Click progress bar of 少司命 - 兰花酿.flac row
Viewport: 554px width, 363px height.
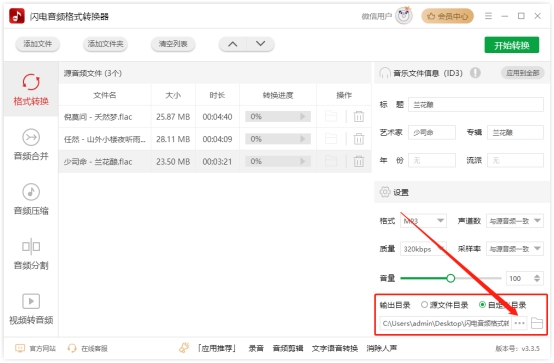tap(278, 161)
